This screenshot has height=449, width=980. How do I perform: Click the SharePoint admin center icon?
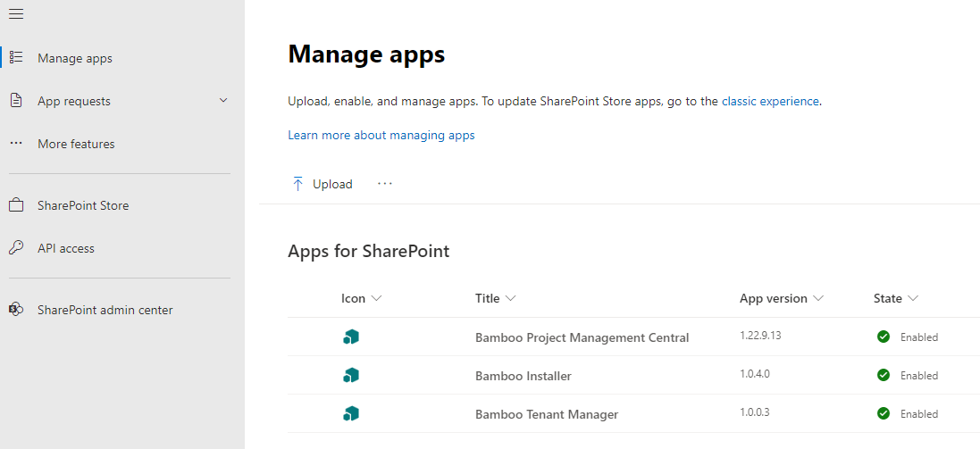tap(16, 309)
